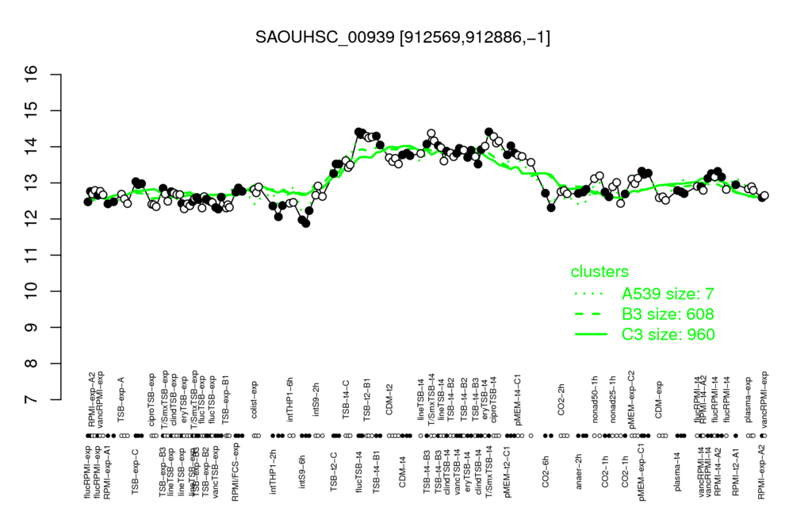The width and height of the screenshot is (812, 508).
Task: Select x-axis label 'colist-exp'
Action: 255,398
